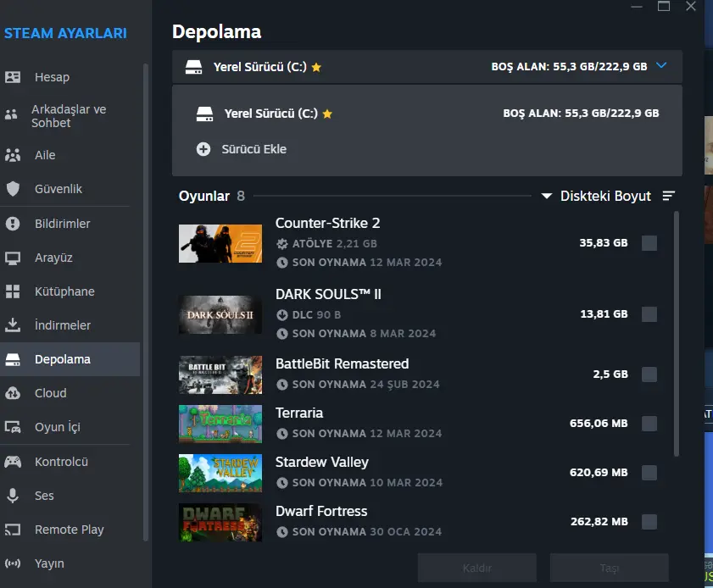
Task: Click the Oyun İçi overlay icon
Action: 13,427
